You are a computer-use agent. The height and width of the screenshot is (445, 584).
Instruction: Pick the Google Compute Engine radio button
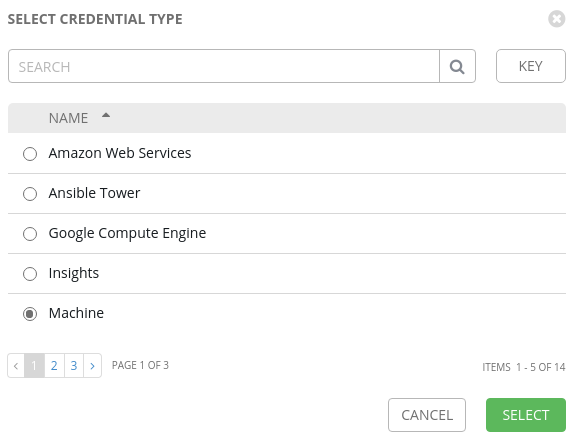pos(30,234)
